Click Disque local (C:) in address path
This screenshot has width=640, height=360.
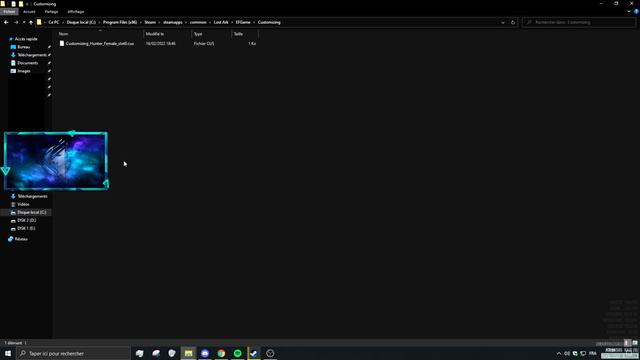(x=81, y=22)
